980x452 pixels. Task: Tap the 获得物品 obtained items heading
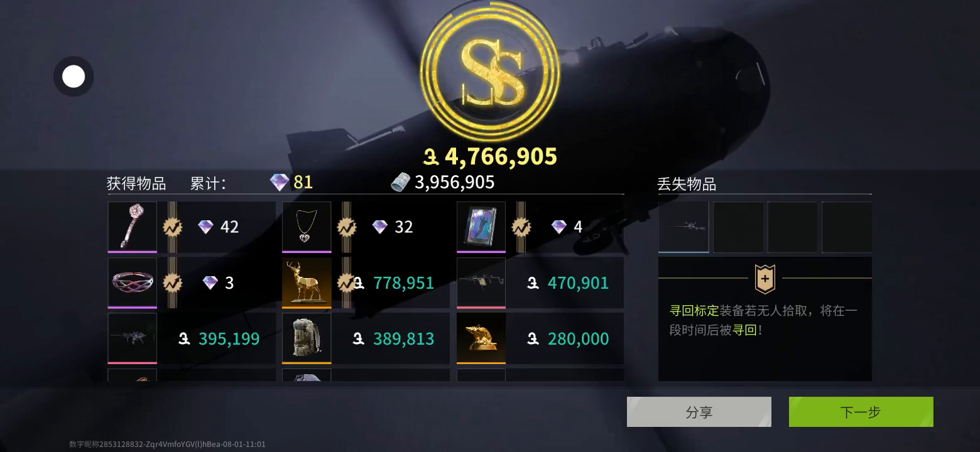(x=136, y=183)
